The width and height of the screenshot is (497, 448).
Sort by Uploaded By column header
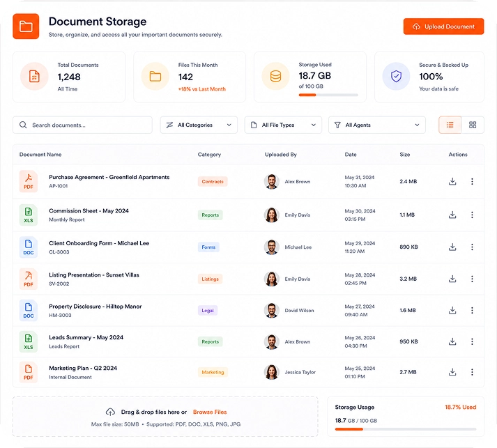[280, 155]
